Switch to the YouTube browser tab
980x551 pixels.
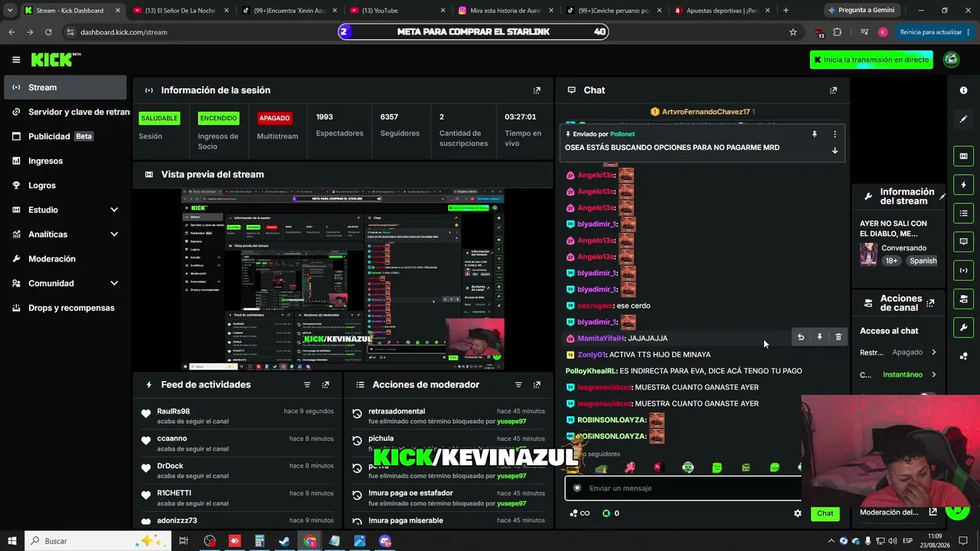tap(397, 11)
